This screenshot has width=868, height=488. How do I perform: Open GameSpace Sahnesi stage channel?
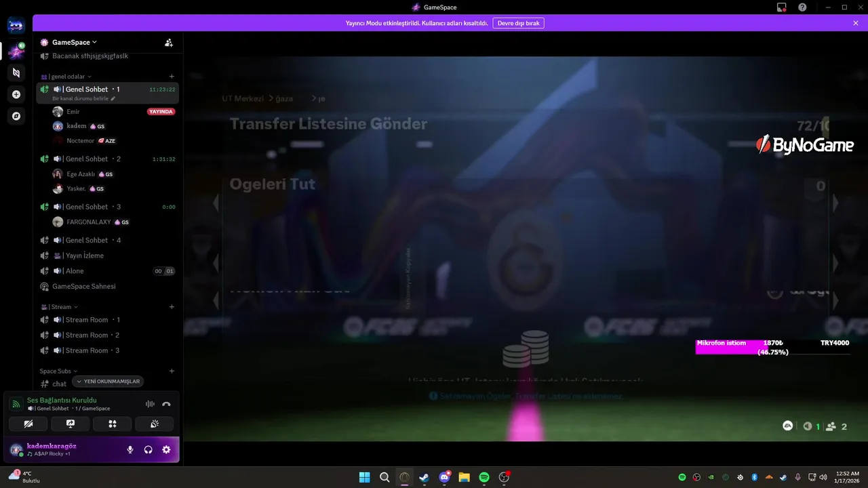(x=108, y=286)
